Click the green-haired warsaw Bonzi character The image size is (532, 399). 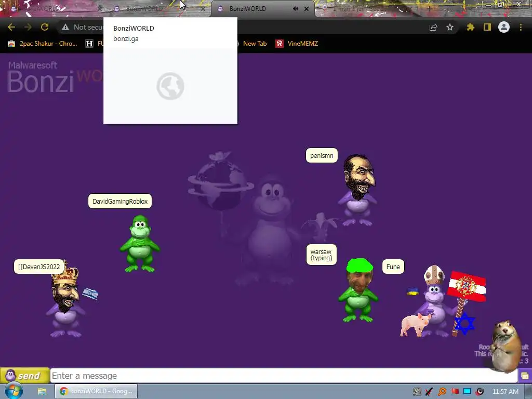tap(358, 290)
